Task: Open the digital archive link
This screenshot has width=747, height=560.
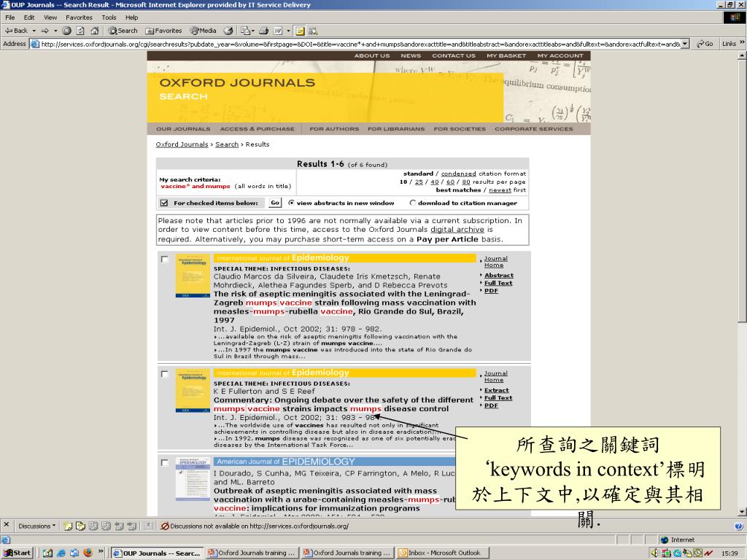Action: 457,230
